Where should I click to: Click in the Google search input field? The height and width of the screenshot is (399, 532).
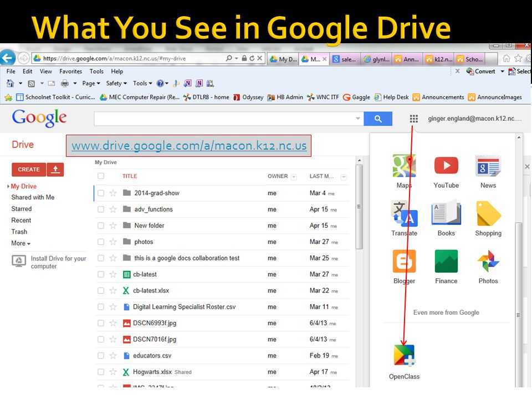224,119
